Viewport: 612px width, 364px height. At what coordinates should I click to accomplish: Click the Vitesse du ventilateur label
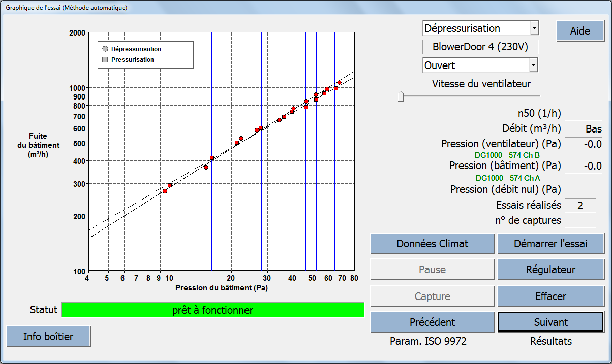(x=481, y=83)
